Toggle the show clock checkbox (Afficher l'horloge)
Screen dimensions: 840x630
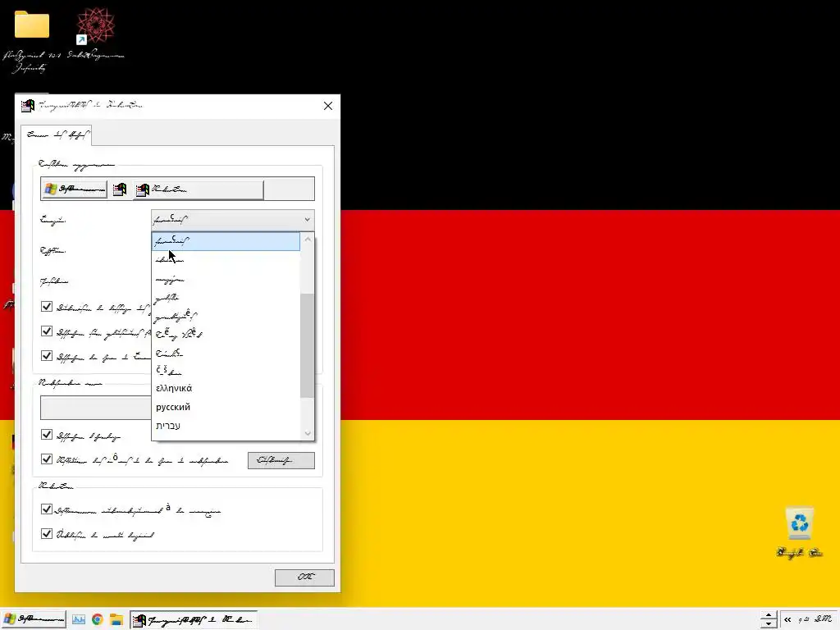coord(47,435)
